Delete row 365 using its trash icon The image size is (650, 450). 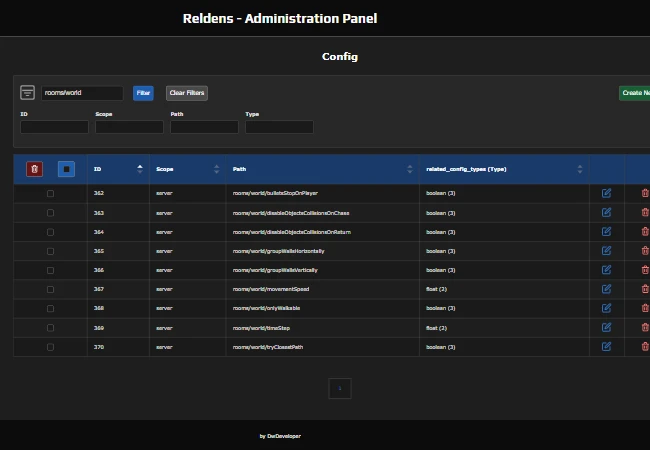coord(645,251)
